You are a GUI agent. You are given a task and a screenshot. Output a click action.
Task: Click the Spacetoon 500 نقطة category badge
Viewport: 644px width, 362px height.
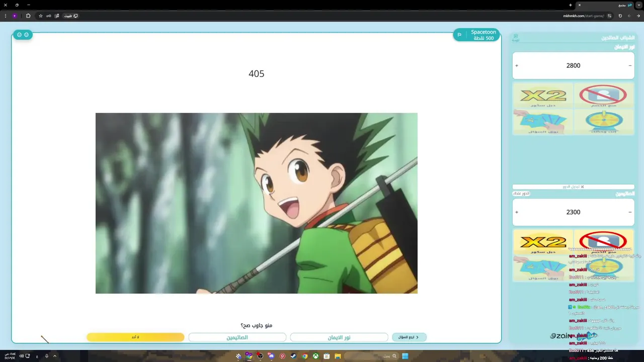point(476,35)
